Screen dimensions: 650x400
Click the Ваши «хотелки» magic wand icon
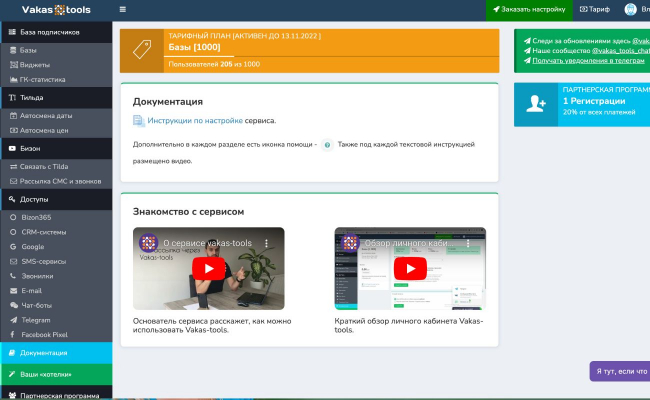[12, 374]
